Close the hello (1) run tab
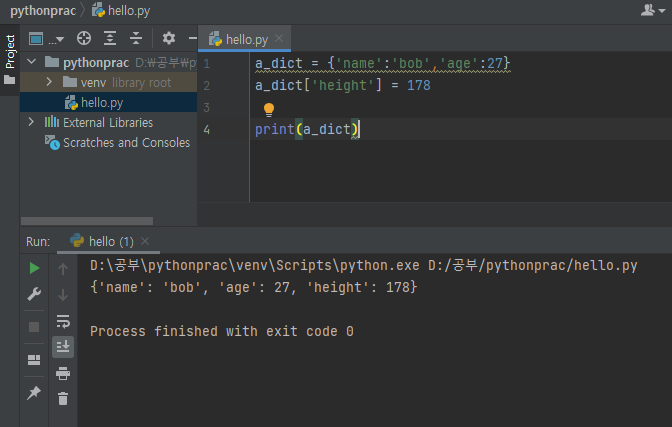The width and height of the screenshot is (672, 427). [145, 241]
